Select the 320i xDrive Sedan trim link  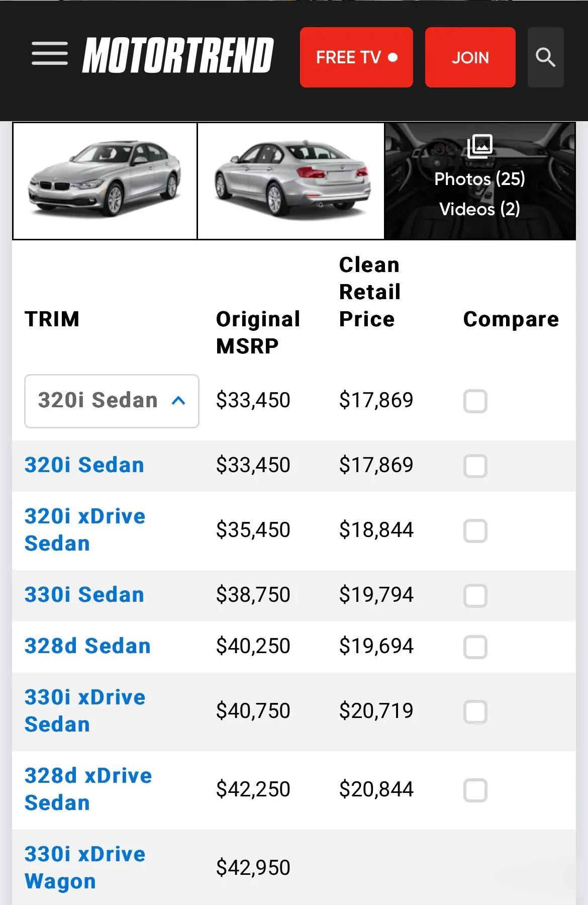(85, 530)
